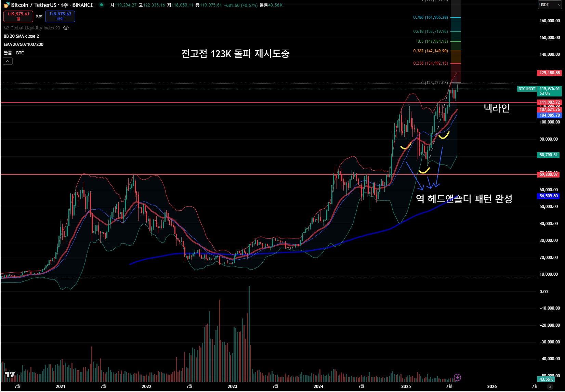Click the high value 122,335.16 in header
This screenshot has width=565, height=392.
pos(154,5)
